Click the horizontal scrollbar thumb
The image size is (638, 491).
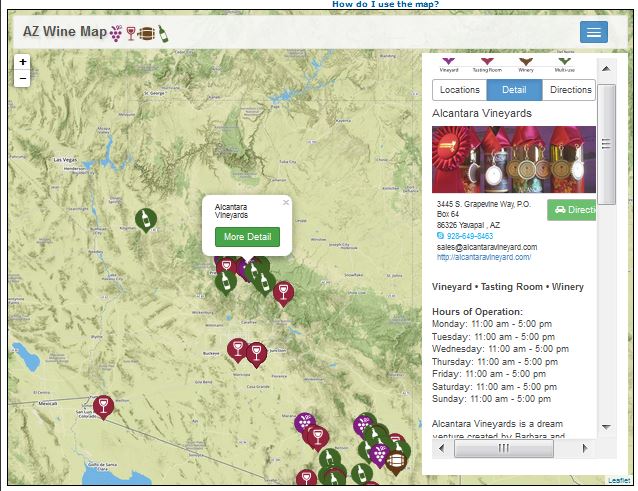(x=504, y=449)
